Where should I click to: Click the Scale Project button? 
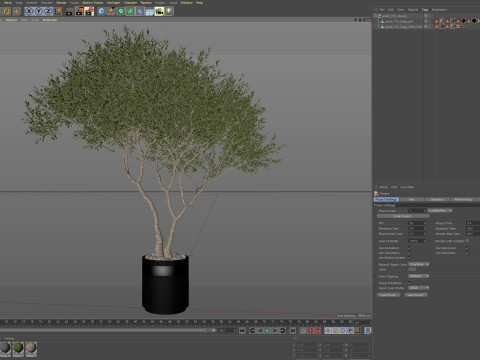[x=403, y=216]
